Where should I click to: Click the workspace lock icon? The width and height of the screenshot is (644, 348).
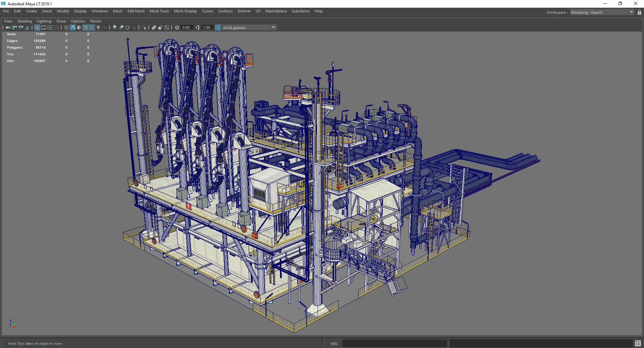pyautogui.click(x=639, y=12)
